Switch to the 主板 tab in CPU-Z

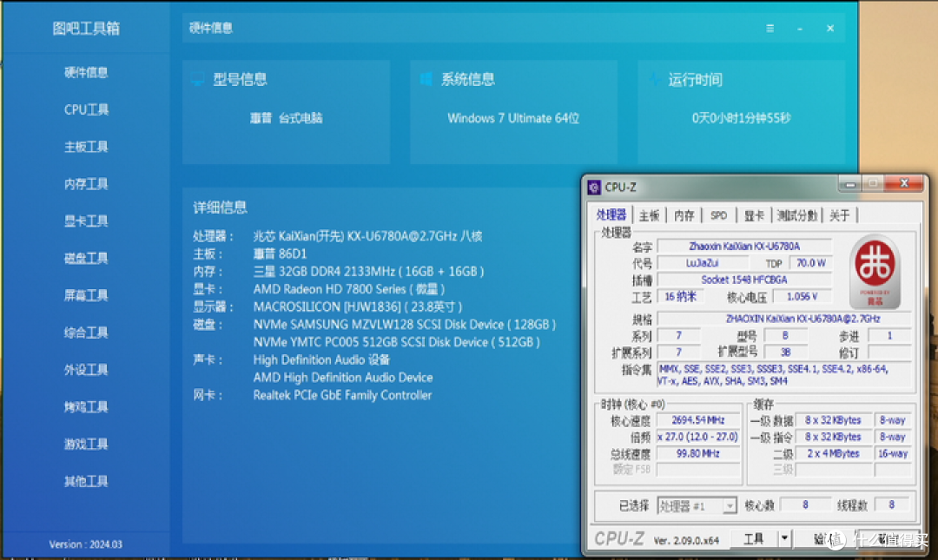649,216
